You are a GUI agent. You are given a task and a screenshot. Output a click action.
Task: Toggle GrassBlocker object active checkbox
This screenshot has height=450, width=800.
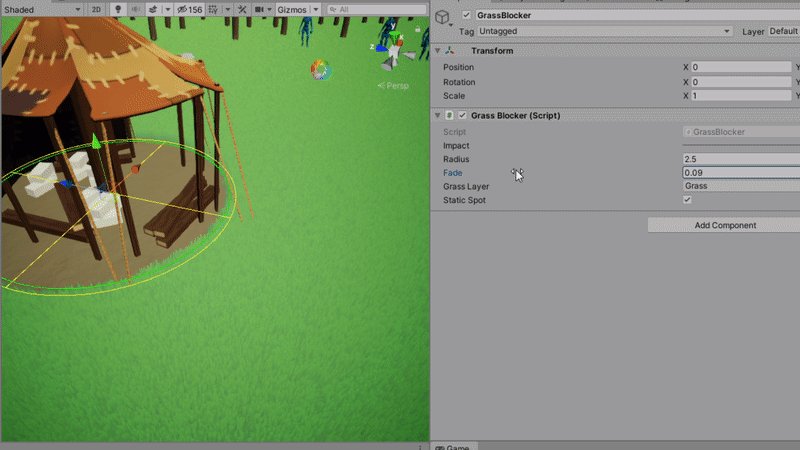click(466, 15)
